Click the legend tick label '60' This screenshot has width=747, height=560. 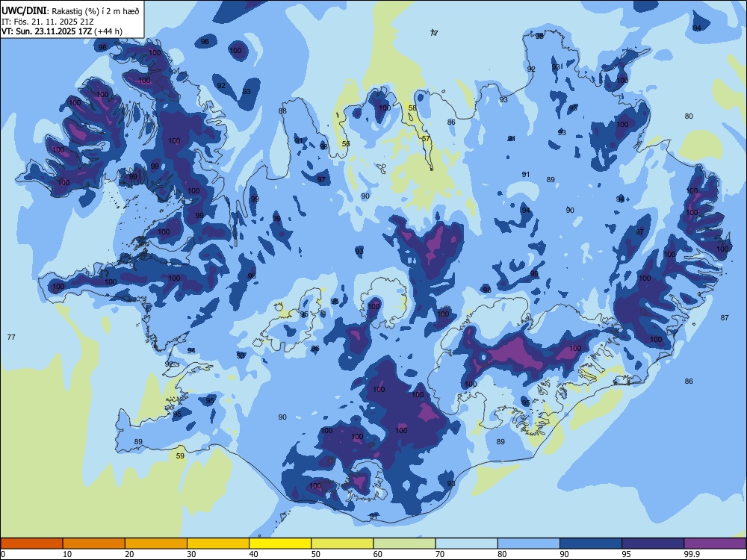pyautogui.click(x=378, y=554)
